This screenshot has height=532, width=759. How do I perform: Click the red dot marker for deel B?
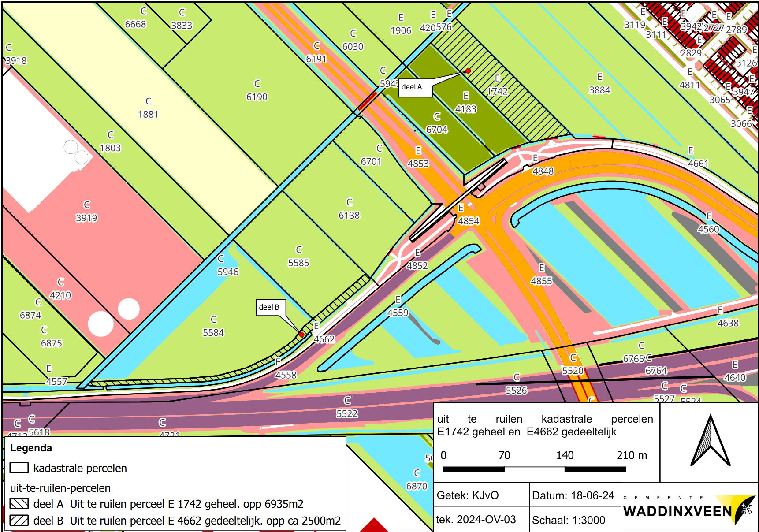(x=301, y=335)
